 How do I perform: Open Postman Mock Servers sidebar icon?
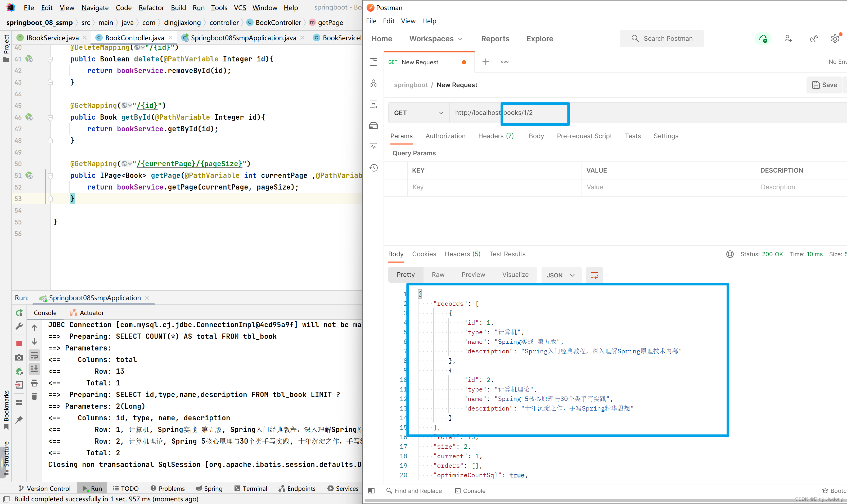click(373, 126)
